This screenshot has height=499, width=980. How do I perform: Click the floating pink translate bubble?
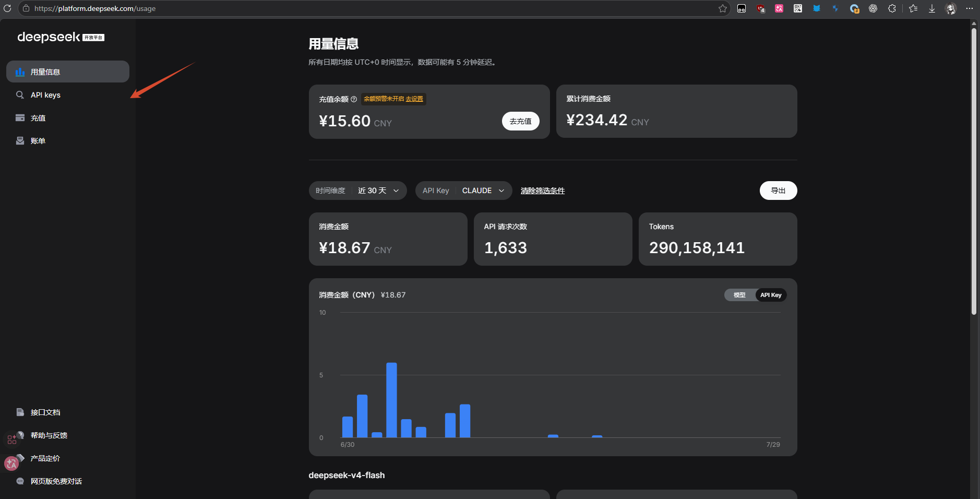[x=11, y=464]
